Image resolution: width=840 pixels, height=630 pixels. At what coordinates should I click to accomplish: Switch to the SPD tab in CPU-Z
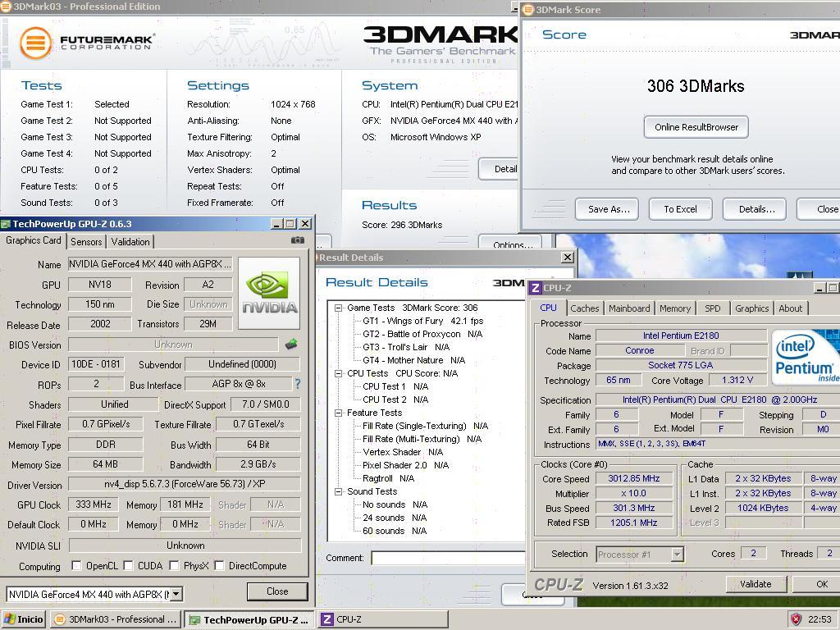point(713,308)
